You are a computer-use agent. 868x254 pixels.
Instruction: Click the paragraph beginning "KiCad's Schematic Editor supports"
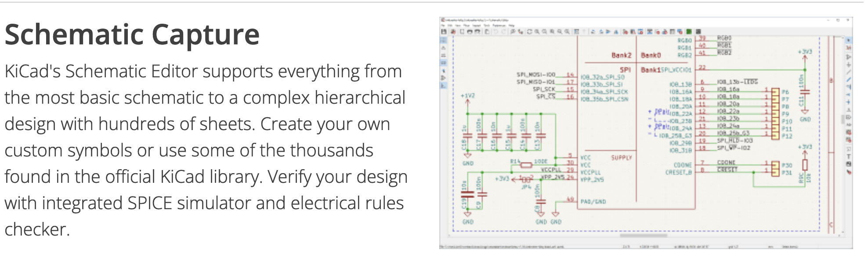[206, 150]
